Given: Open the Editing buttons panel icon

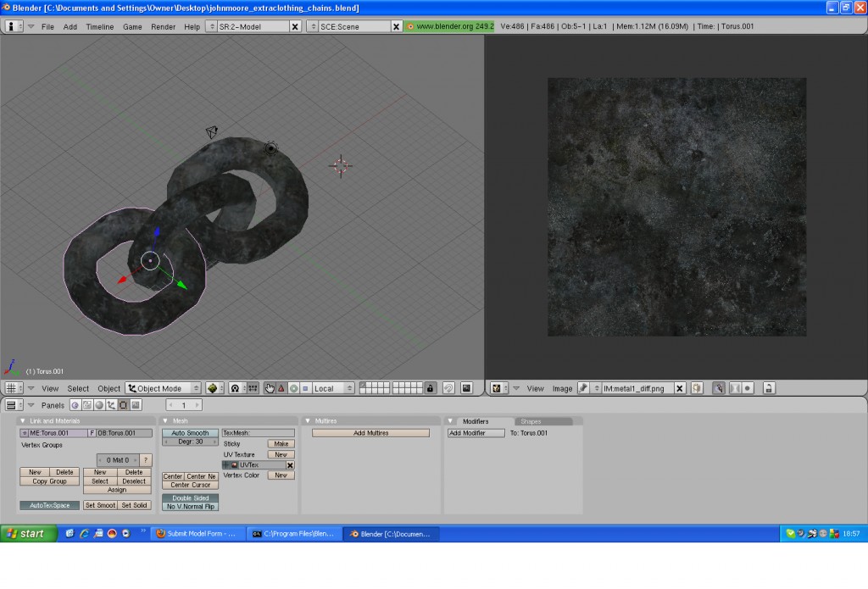Looking at the screenshot, I should (x=124, y=405).
